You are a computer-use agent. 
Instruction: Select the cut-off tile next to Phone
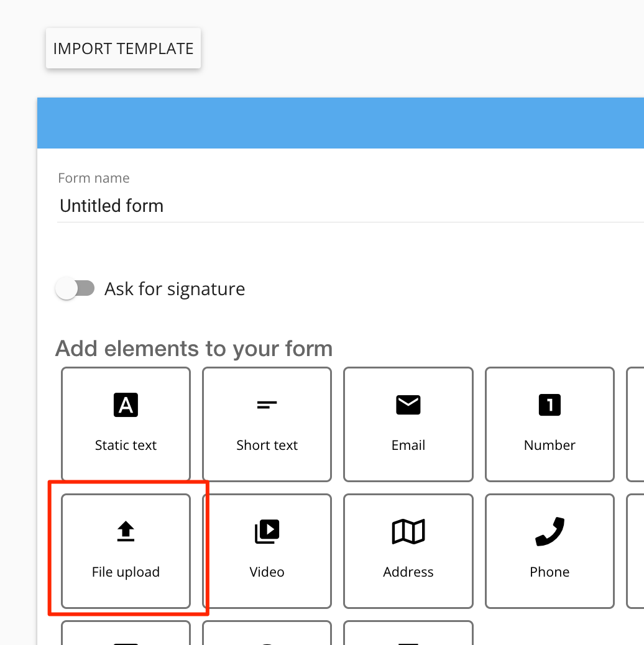pos(636,551)
